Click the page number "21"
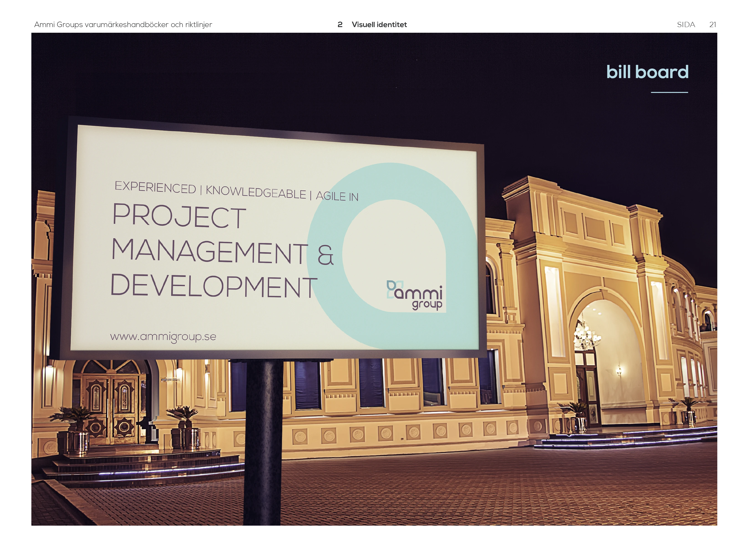The width and height of the screenshot is (751, 560). (713, 24)
